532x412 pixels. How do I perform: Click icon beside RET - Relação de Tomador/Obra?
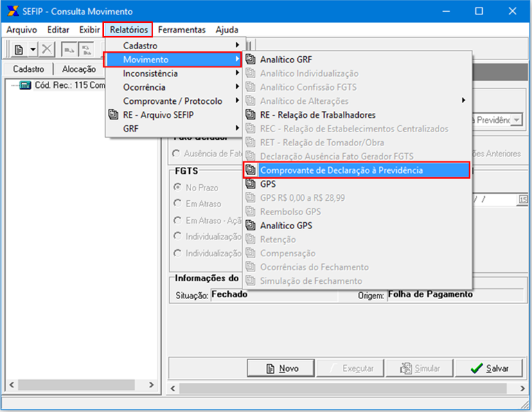coord(250,143)
